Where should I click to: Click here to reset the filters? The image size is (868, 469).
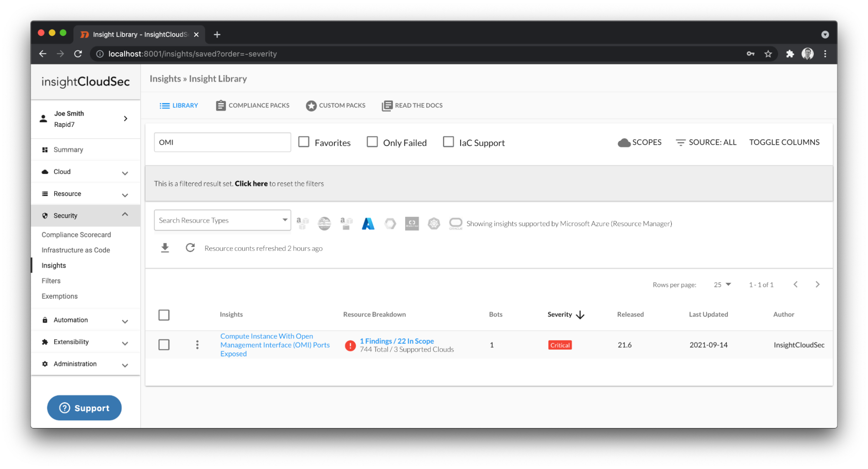pos(251,183)
